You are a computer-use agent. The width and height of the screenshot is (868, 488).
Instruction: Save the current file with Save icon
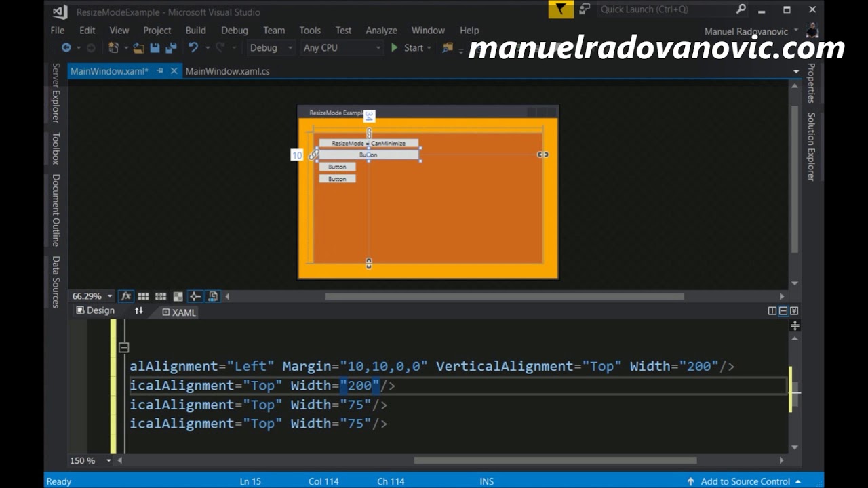click(155, 48)
